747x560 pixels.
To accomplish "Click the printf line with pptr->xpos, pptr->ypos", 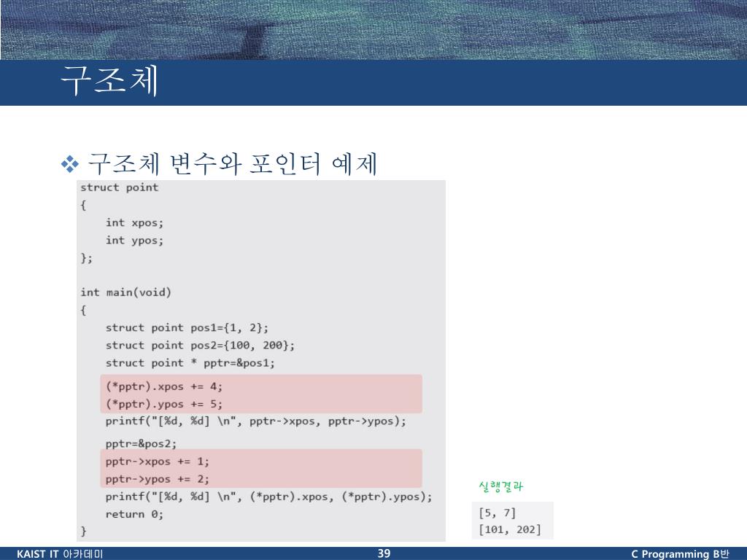I will pyautogui.click(x=256, y=421).
